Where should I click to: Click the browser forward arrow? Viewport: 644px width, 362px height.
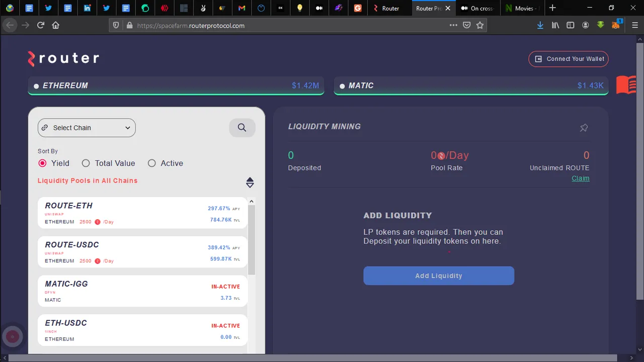(x=26, y=25)
